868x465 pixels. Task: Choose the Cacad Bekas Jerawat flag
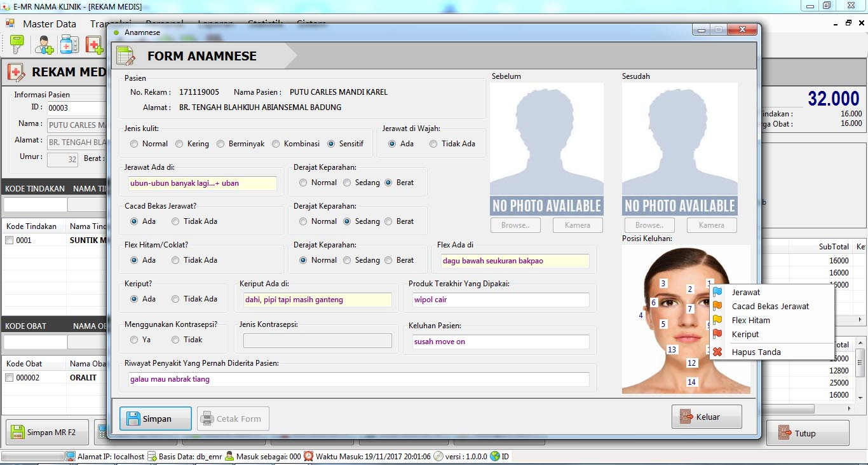pos(770,307)
